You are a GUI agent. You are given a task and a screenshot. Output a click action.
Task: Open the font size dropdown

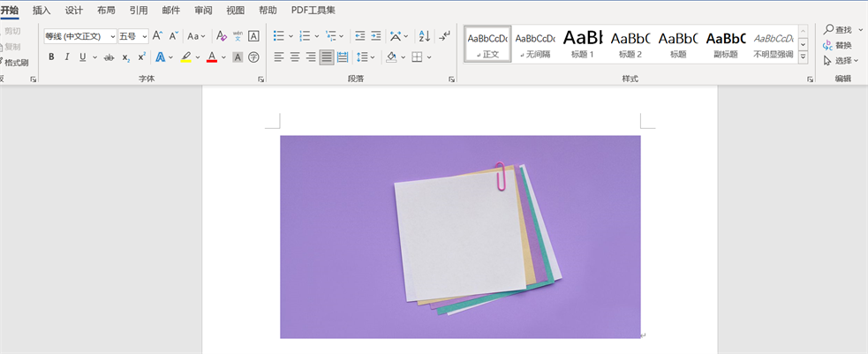click(145, 36)
